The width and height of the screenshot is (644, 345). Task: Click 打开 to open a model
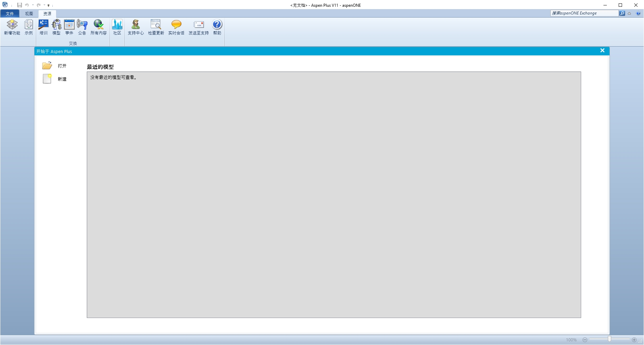(62, 66)
